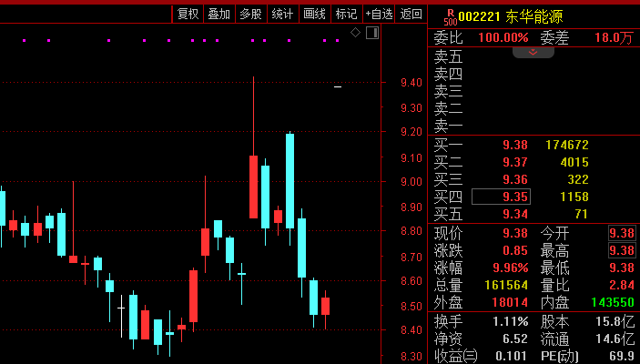Select the 画线 drawing tool
The width and height of the screenshot is (640, 364).
[x=314, y=15]
